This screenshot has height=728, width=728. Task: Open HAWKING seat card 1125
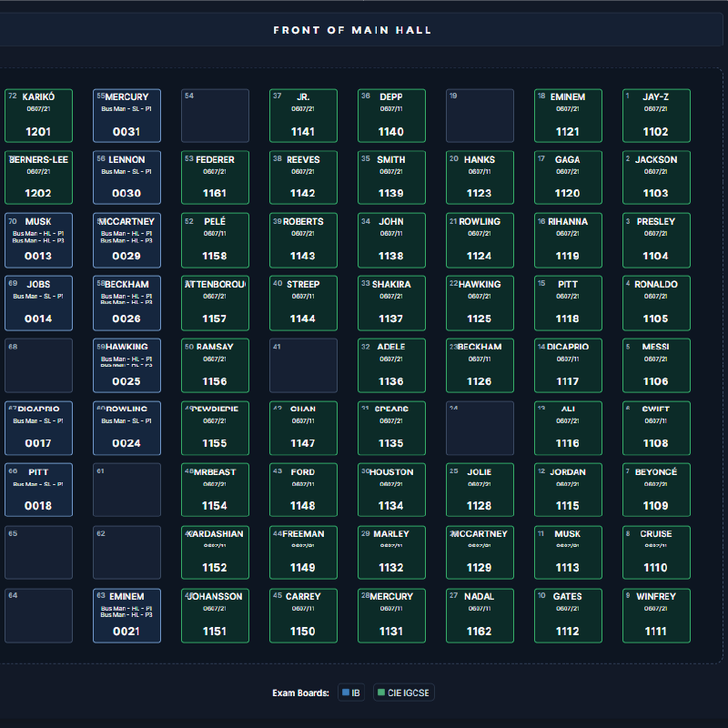(480, 303)
